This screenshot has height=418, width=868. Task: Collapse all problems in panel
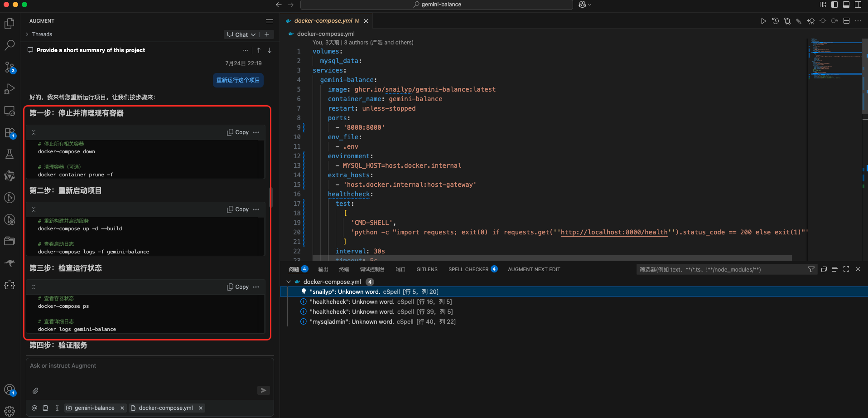(824, 269)
